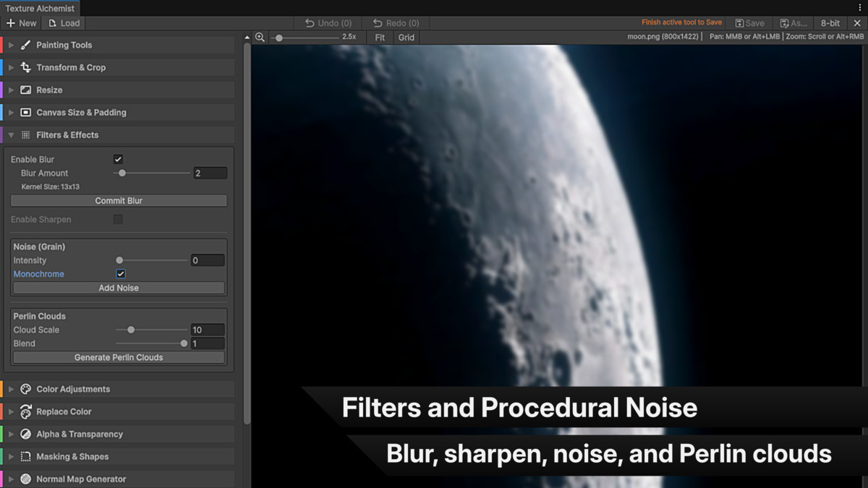
Task: Click the Blend value field
Action: (x=208, y=343)
